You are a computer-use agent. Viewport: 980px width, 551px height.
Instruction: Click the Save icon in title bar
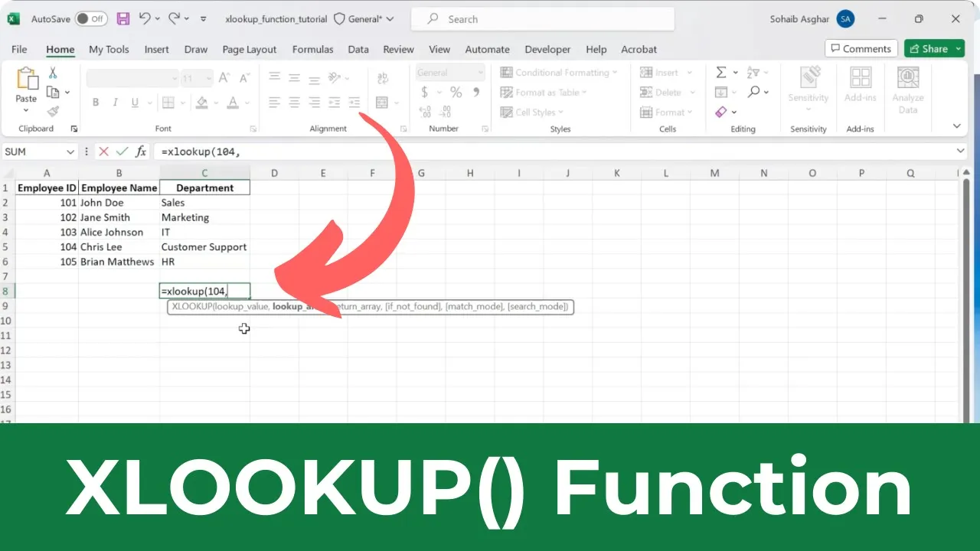pos(122,18)
